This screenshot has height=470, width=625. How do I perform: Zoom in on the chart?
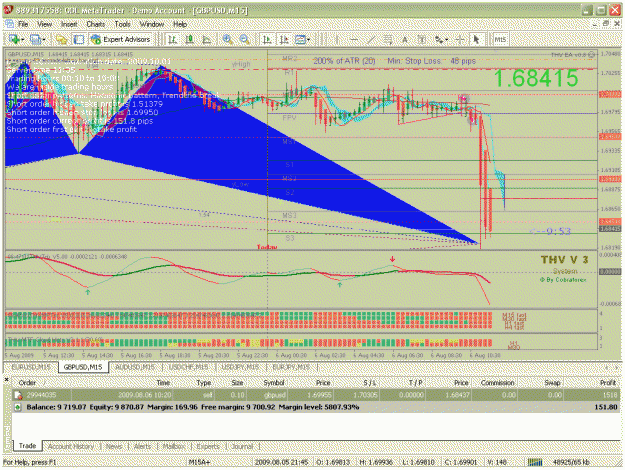(x=228, y=39)
